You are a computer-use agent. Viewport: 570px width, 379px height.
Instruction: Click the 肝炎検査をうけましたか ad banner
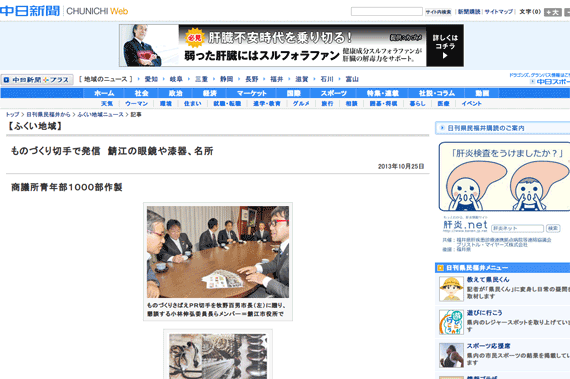click(504, 177)
